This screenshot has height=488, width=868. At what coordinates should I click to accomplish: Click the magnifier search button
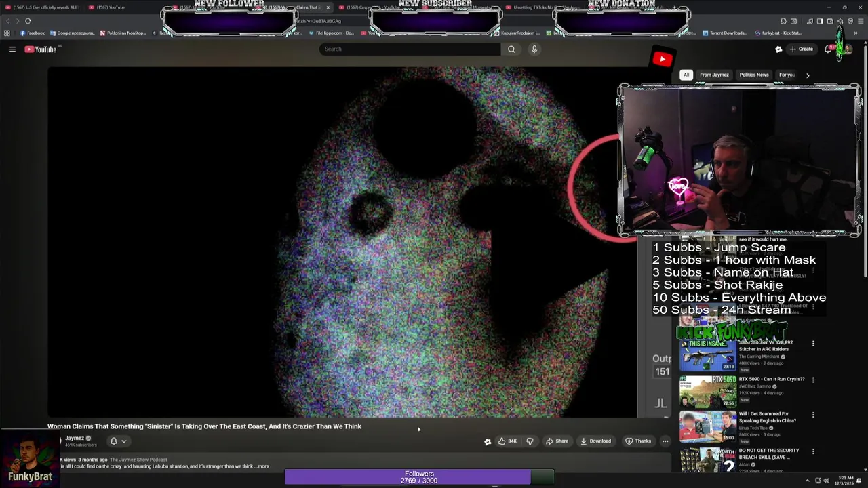click(x=511, y=49)
